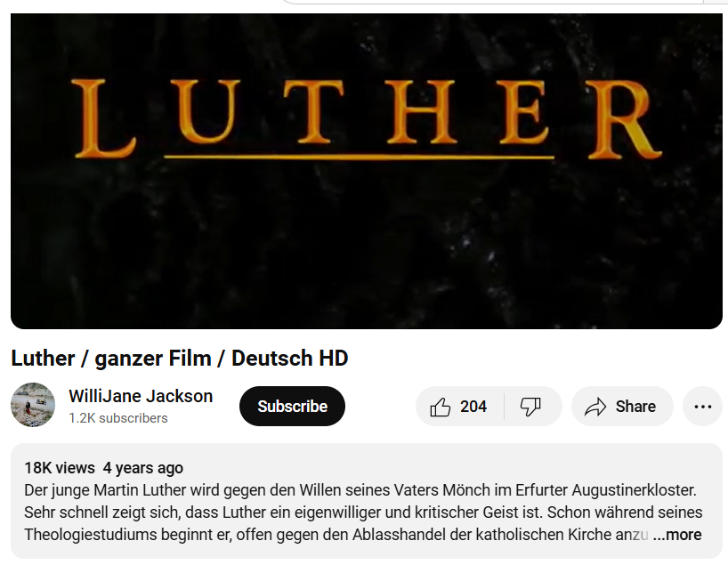Click the Share button label

(635, 407)
